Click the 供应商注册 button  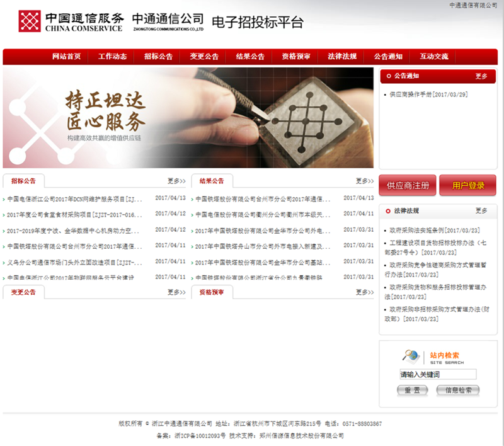(408, 185)
